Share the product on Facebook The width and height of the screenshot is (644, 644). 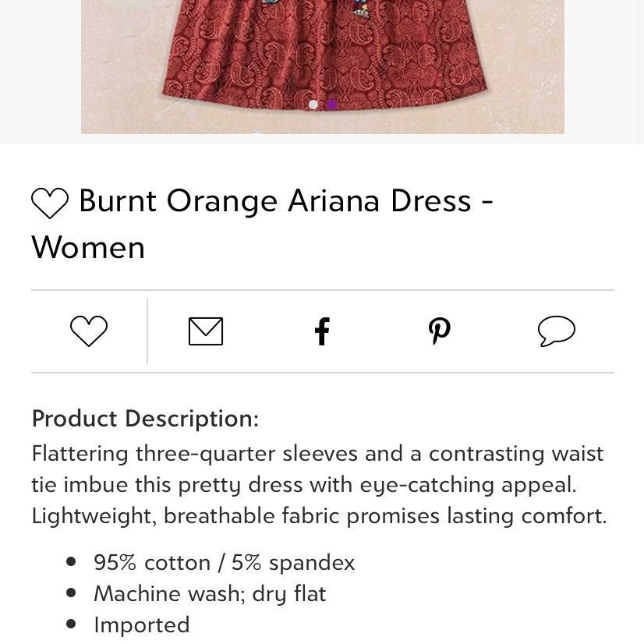pos(322,331)
